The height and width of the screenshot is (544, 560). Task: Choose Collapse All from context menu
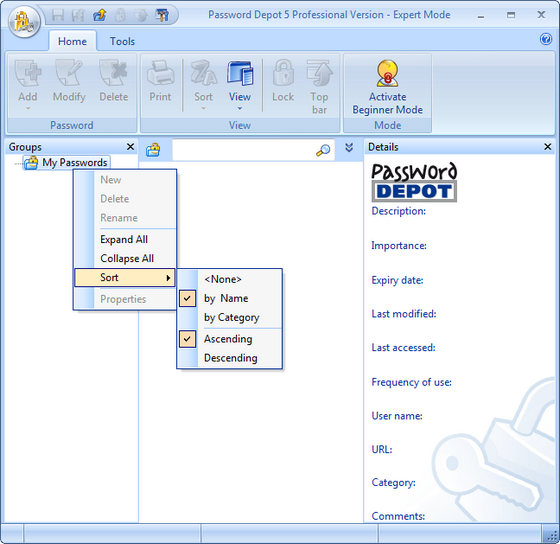coord(127,258)
